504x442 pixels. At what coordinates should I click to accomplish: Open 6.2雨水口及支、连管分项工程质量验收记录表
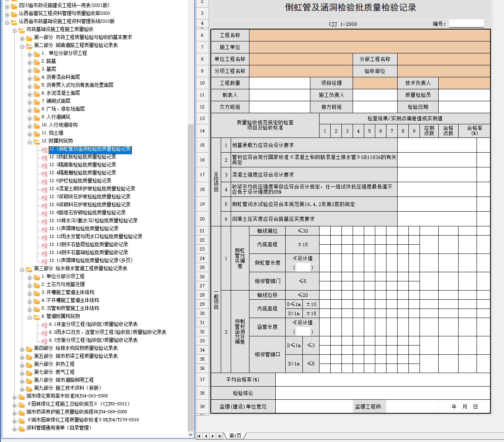(x=108, y=332)
